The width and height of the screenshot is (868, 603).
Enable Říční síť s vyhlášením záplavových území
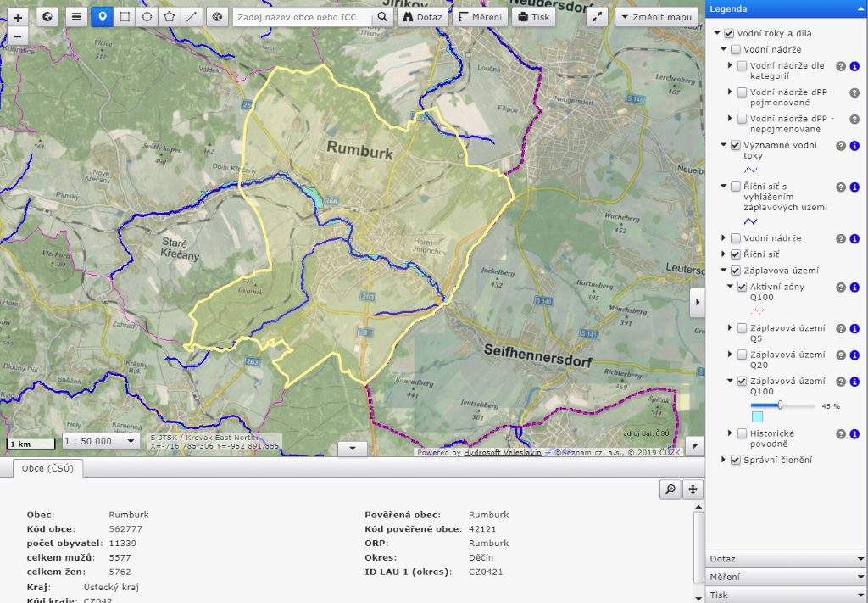point(736,187)
